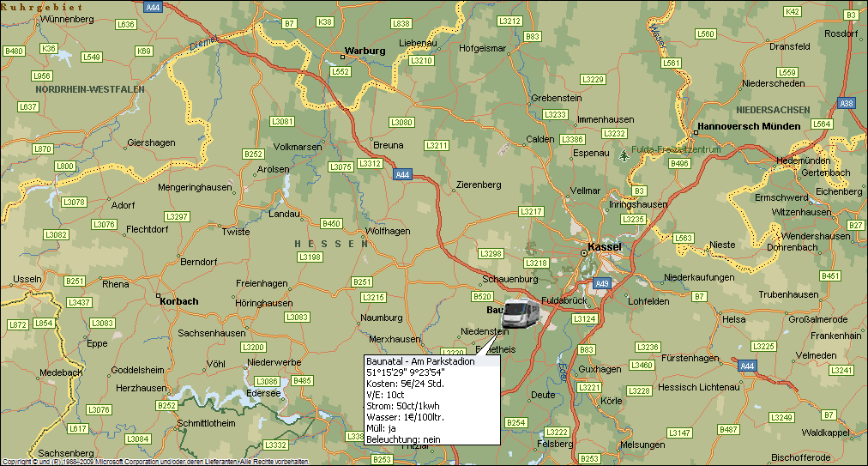
Task: Select the L3437 road shield
Action: point(79,303)
